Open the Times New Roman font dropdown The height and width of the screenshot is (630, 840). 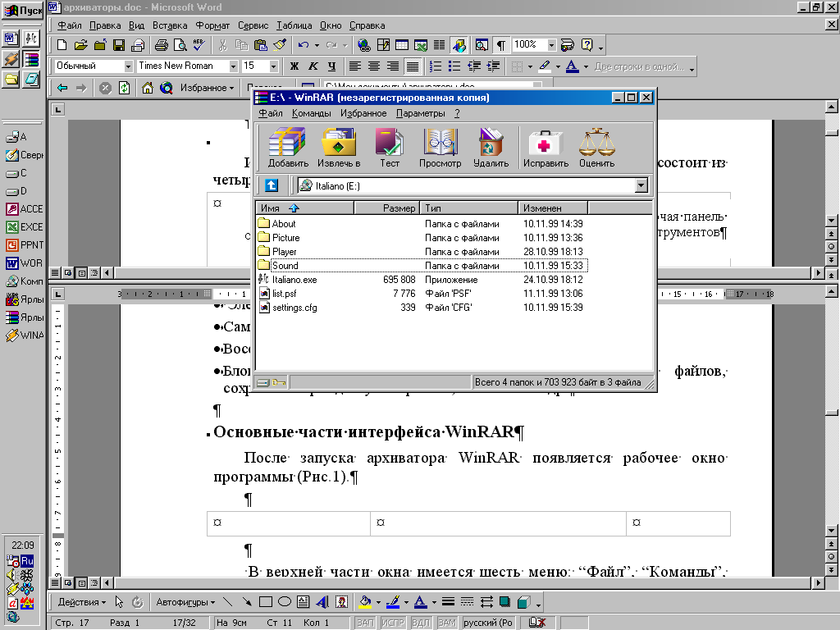click(x=233, y=66)
